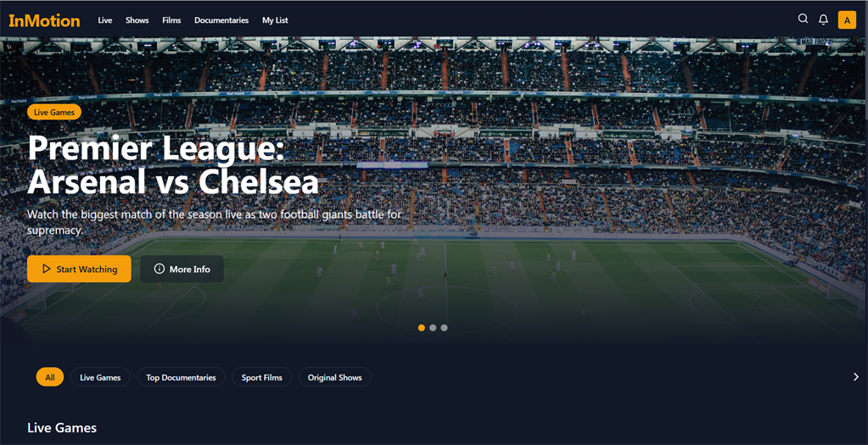868x445 pixels.
Task: Open the Live menu item
Action: [105, 20]
